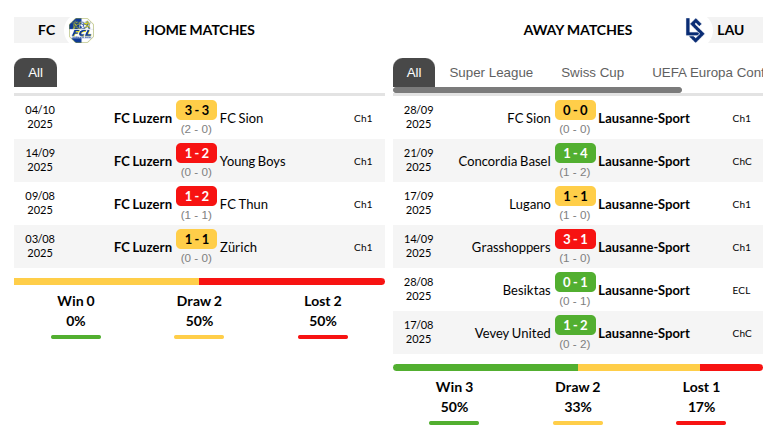
Task: Click the 1-2 score against Young Boys
Action: [196, 153]
